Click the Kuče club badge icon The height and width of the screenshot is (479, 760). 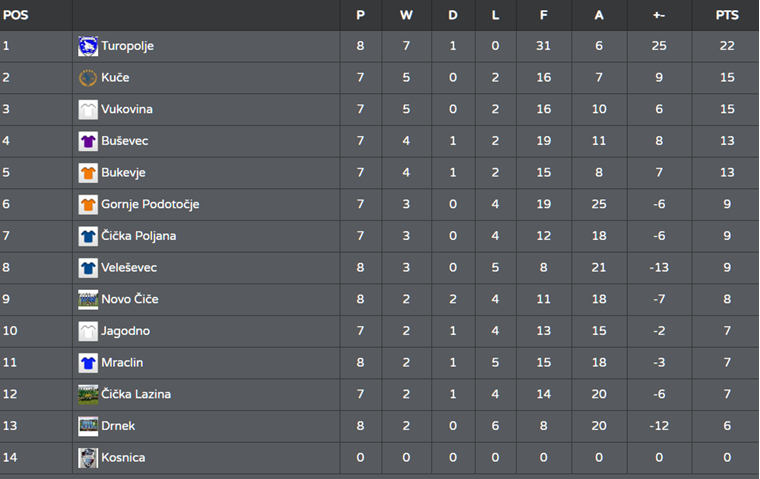88,78
